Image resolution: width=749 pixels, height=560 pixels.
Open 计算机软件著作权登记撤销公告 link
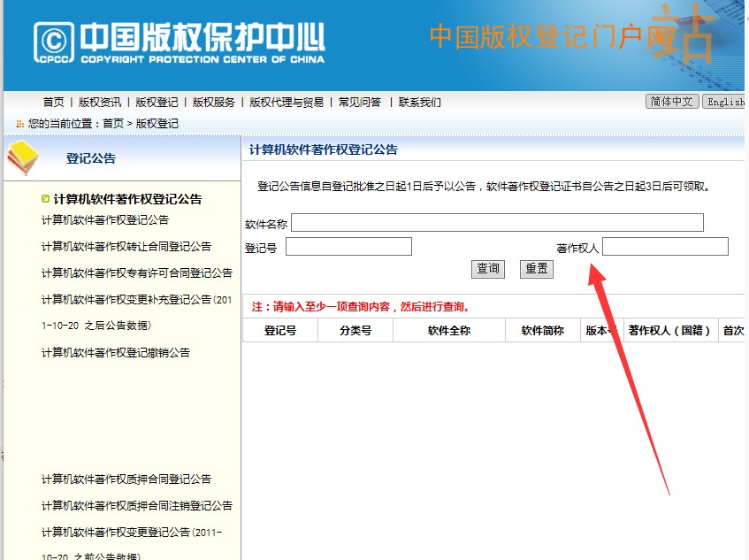pyautogui.click(x=116, y=353)
